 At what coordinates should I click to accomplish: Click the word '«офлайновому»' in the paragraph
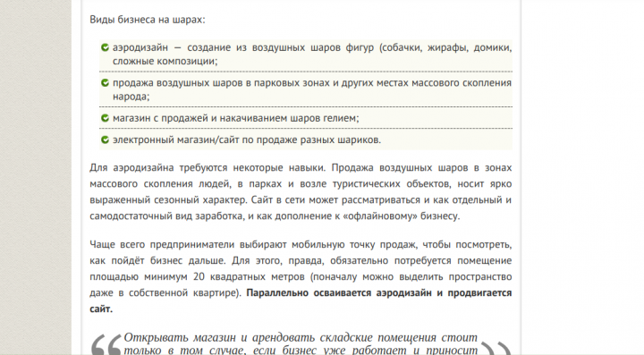pyautogui.click(x=380, y=216)
